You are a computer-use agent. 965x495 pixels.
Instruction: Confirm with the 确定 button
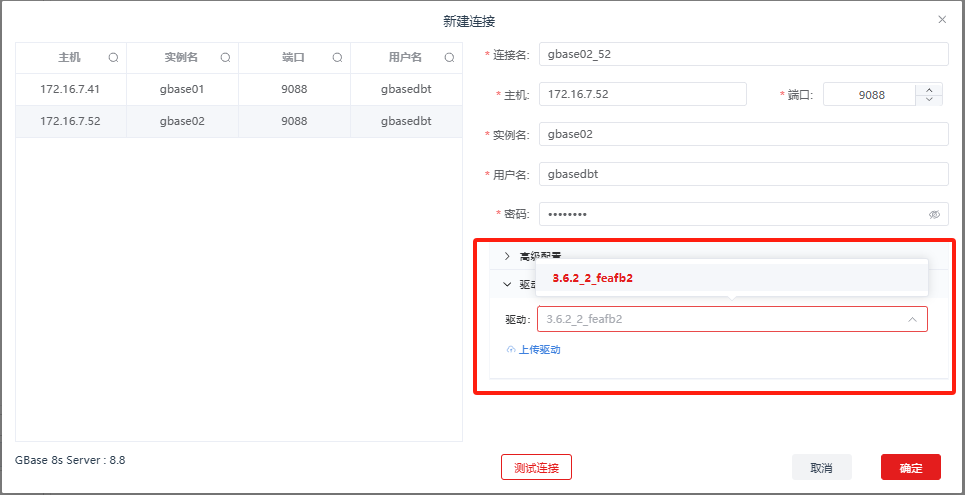point(910,467)
